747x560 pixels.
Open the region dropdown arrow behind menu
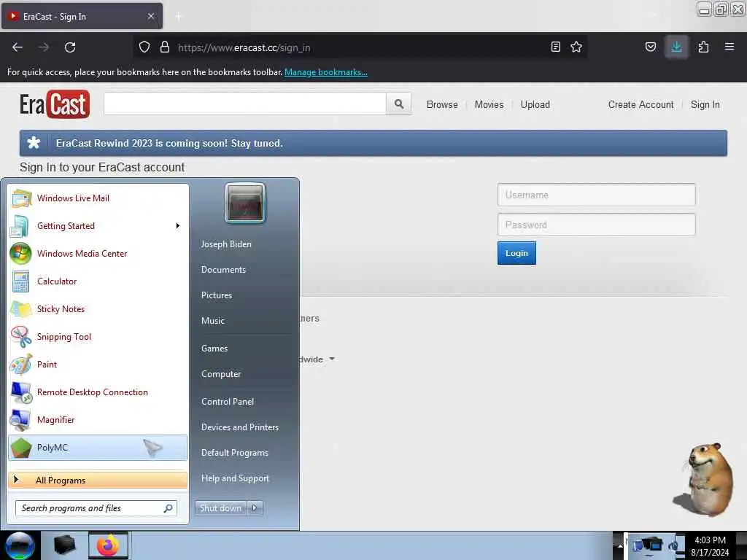pyautogui.click(x=332, y=359)
